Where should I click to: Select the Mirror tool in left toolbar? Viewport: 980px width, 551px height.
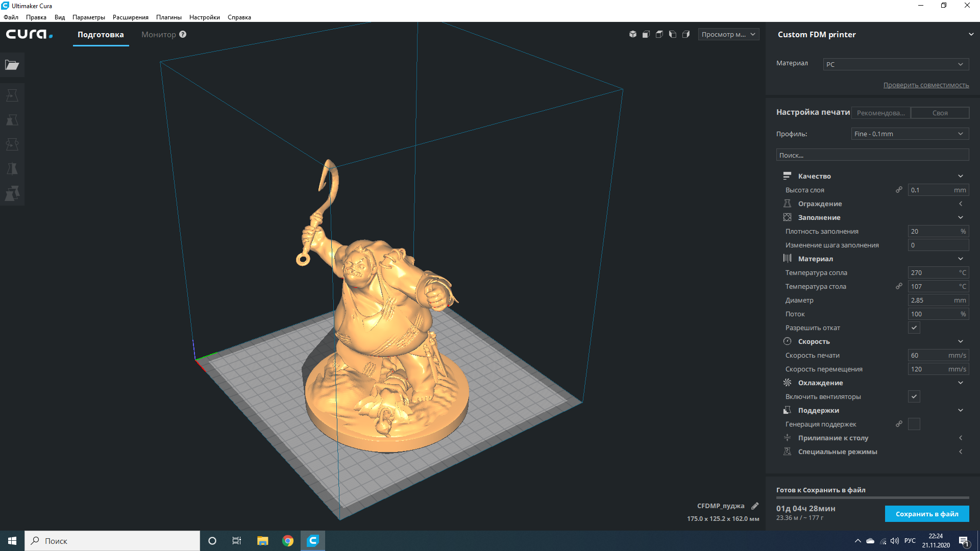12,169
